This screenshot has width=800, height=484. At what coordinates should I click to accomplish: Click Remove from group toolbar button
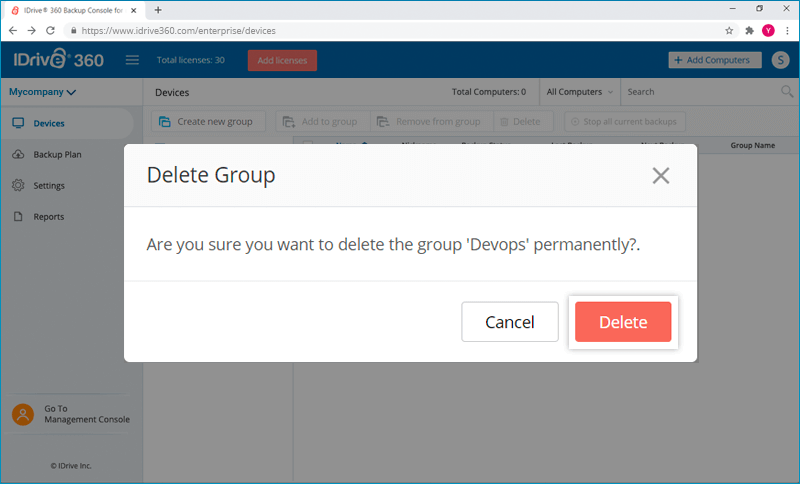432,121
